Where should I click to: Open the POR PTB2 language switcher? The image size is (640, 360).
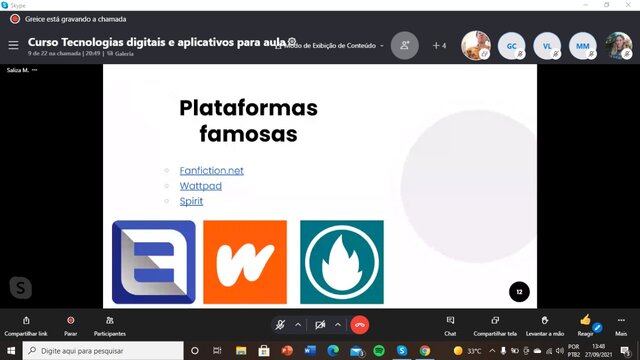(x=573, y=351)
